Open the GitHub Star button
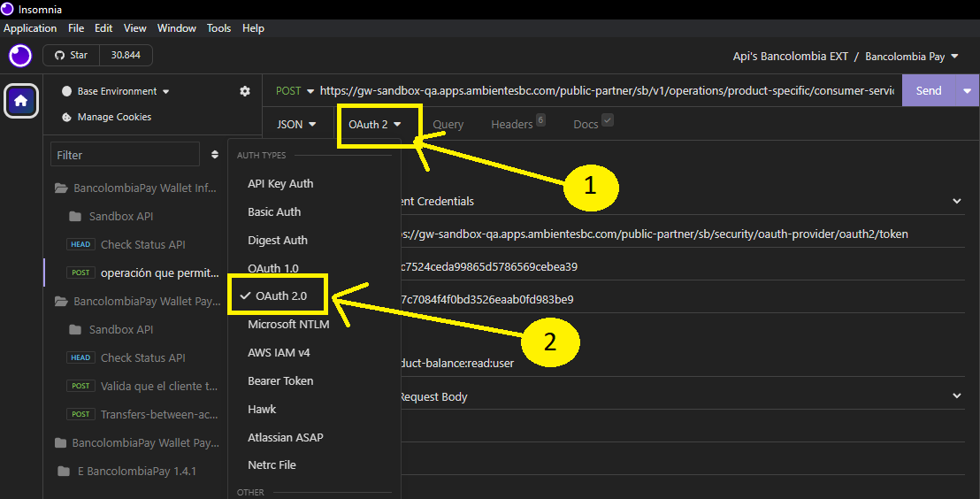 pos(72,55)
